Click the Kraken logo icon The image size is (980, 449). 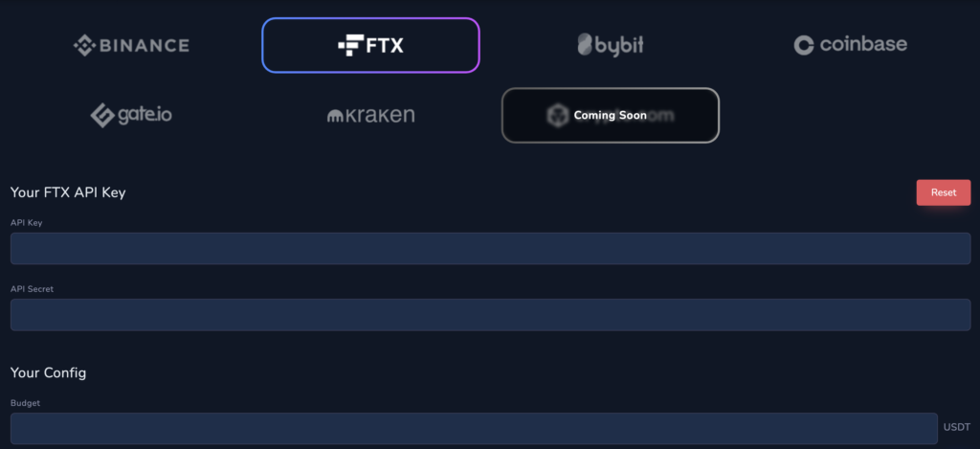[x=335, y=116]
